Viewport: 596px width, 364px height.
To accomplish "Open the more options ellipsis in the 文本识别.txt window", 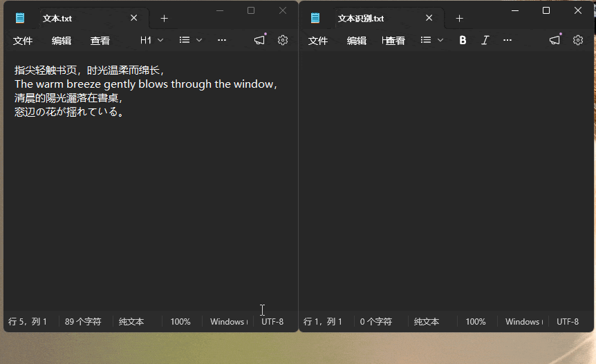I will pyautogui.click(x=507, y=40).
